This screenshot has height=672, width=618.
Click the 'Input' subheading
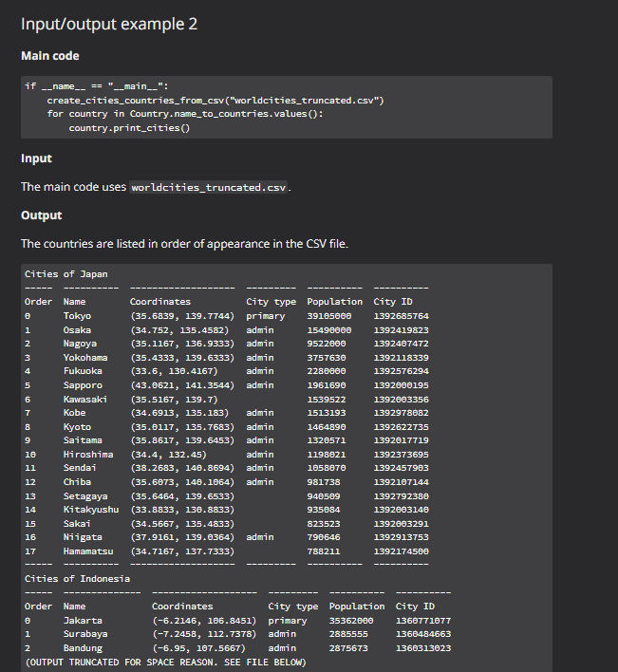point(36,159)
